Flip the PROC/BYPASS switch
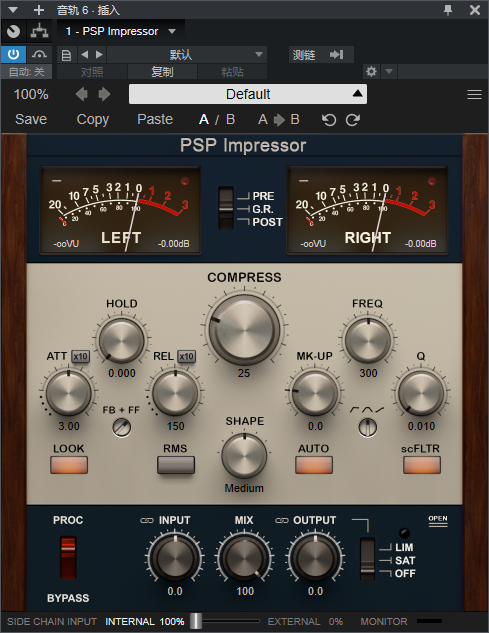This screenshot has width=489, height=633. click(x=68, y=557)
